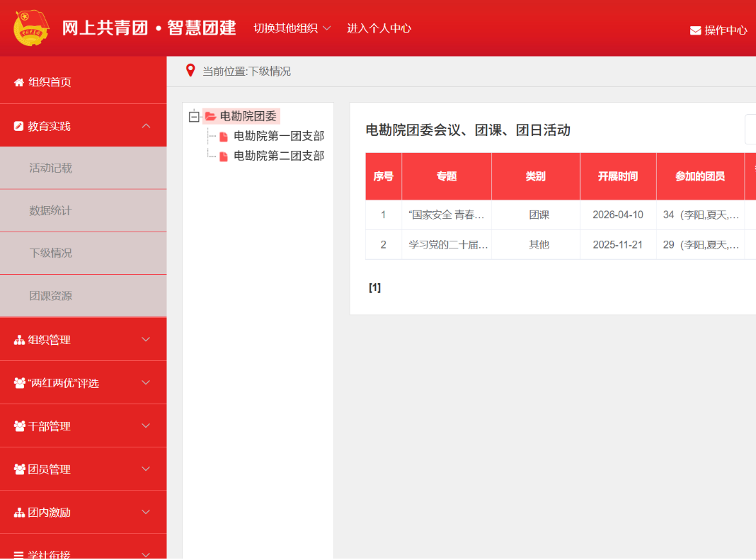
Task: Collapse the 教育实践 menu chevron
Action: pos(147,126)
